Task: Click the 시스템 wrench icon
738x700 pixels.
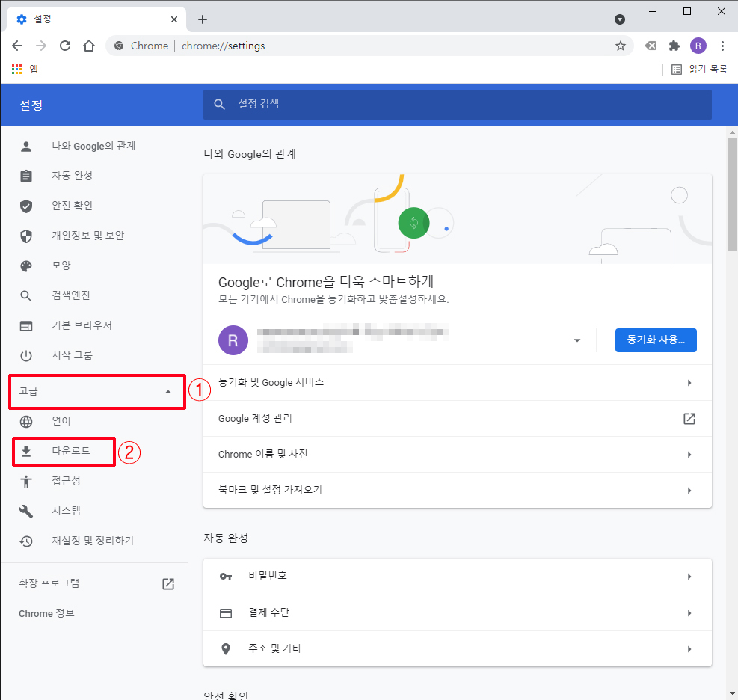Action: pyautogui.click(x=26, y=512)
